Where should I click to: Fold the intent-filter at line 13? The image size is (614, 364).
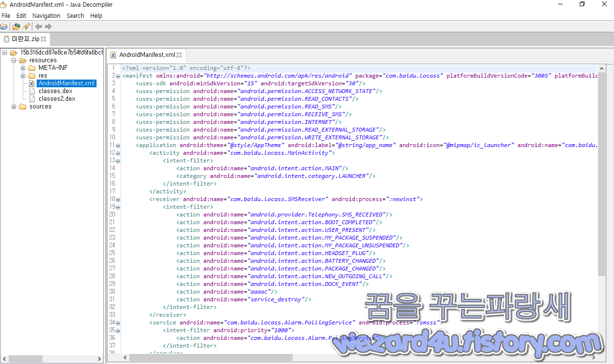pyautogui.click(x=118, y=161)
